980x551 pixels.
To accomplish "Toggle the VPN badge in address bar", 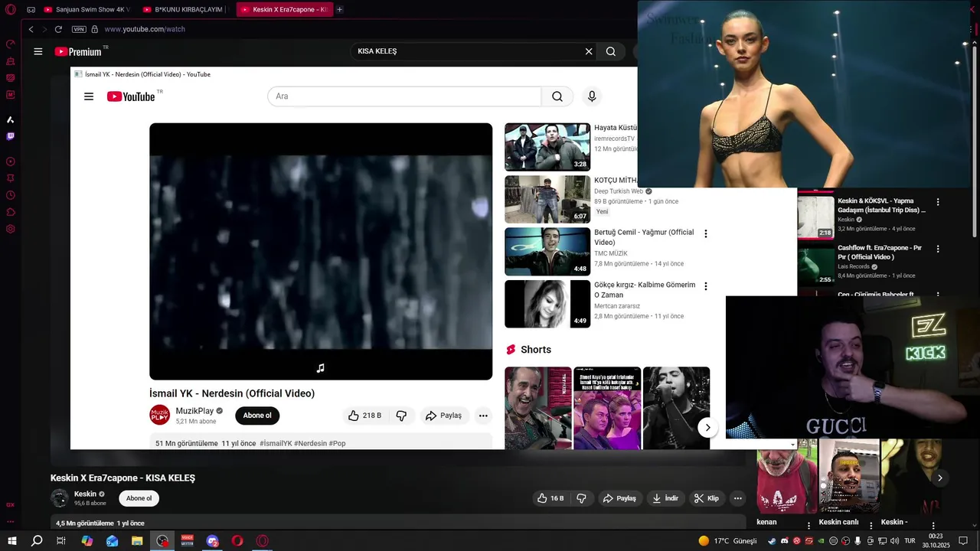I will point(79,29).
